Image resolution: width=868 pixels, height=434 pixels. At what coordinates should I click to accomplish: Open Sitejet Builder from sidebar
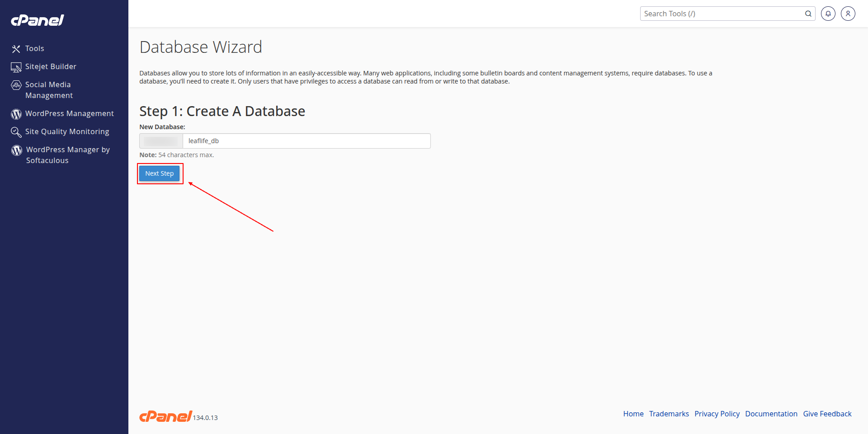(51, 66)
